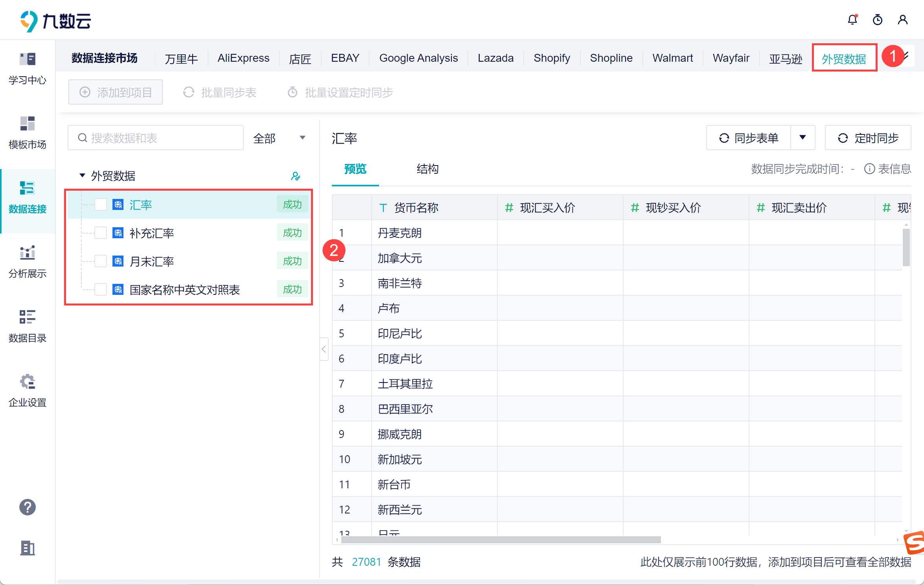
Task: Open 分析展示 sidebar section
Action: point(28,262)
